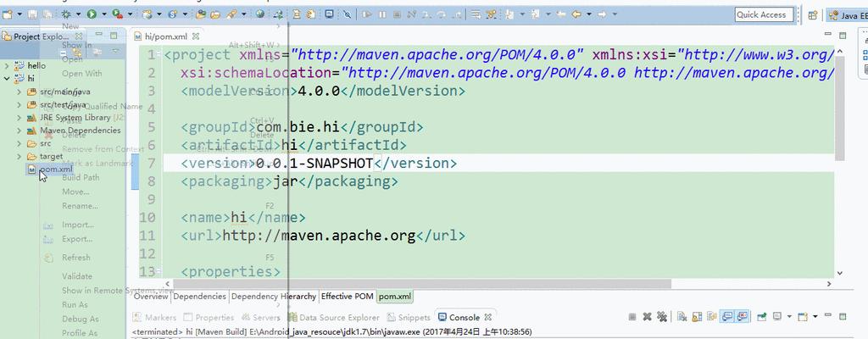The image size is (868, 339).
Task: Switch to pom.xml source tab at bottom
Action: click(x=395, y=297)
